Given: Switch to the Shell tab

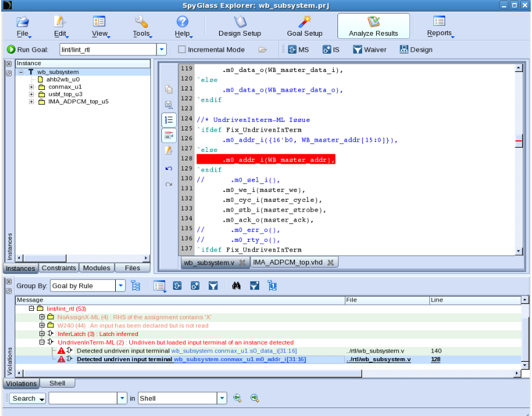Looking at the screenshot, I should (57, 383).
